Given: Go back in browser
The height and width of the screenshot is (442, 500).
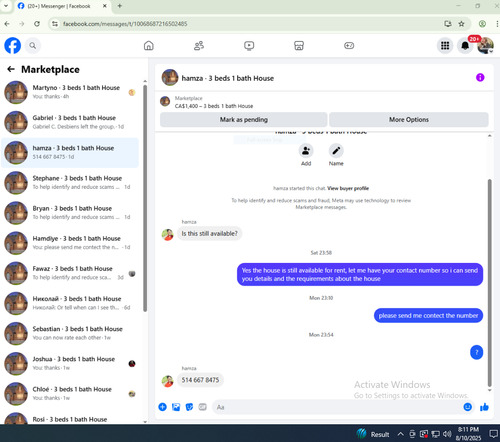Looking at the screenshot, I should coord(7,24).
